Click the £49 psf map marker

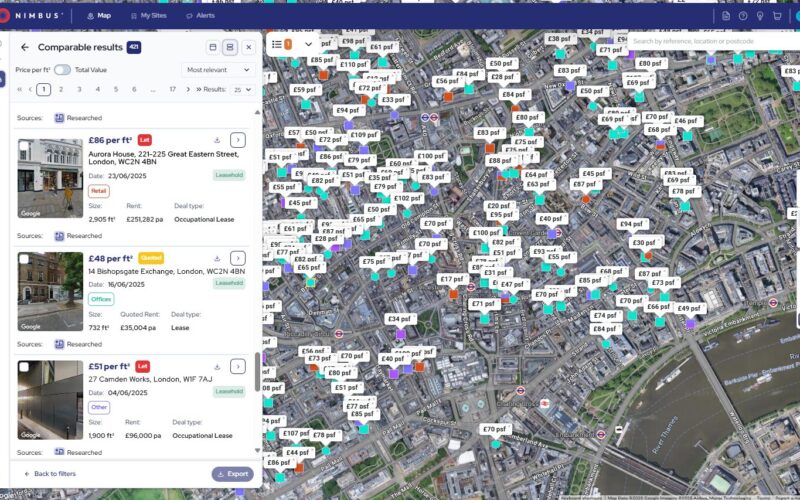tap(690, 309)
